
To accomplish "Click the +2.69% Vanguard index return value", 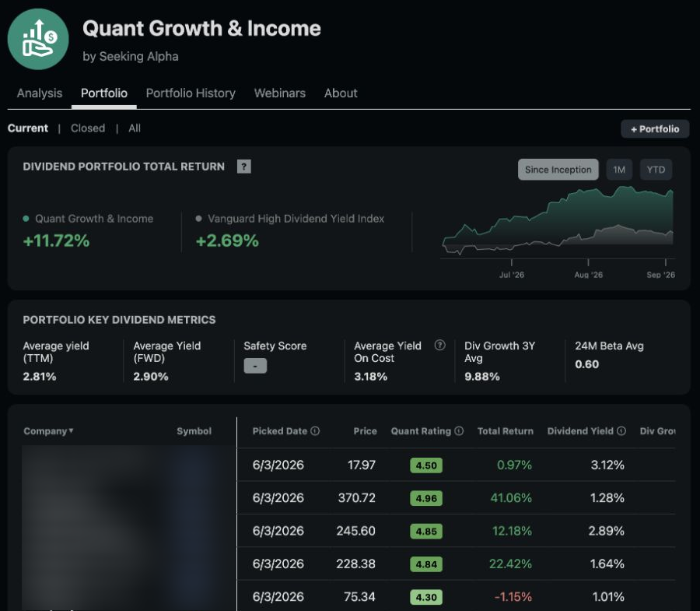I will tap(227, 241).
